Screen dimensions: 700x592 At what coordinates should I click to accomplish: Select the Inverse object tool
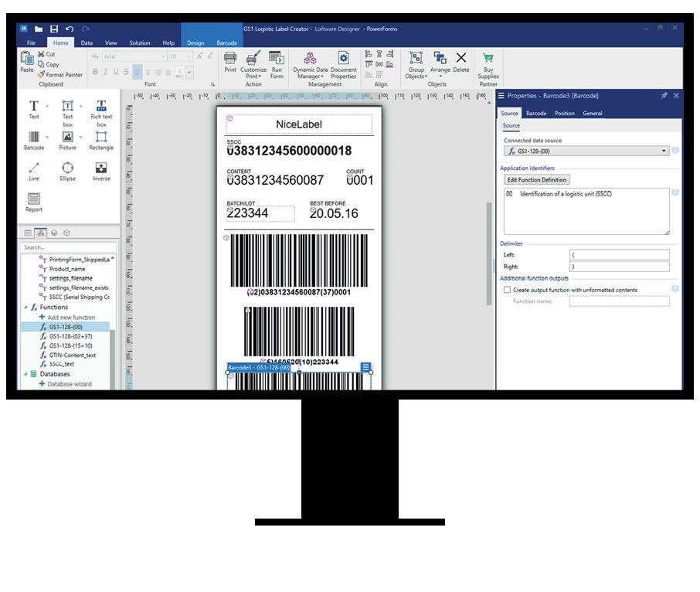pyautogui.click(x=101, y=172)
